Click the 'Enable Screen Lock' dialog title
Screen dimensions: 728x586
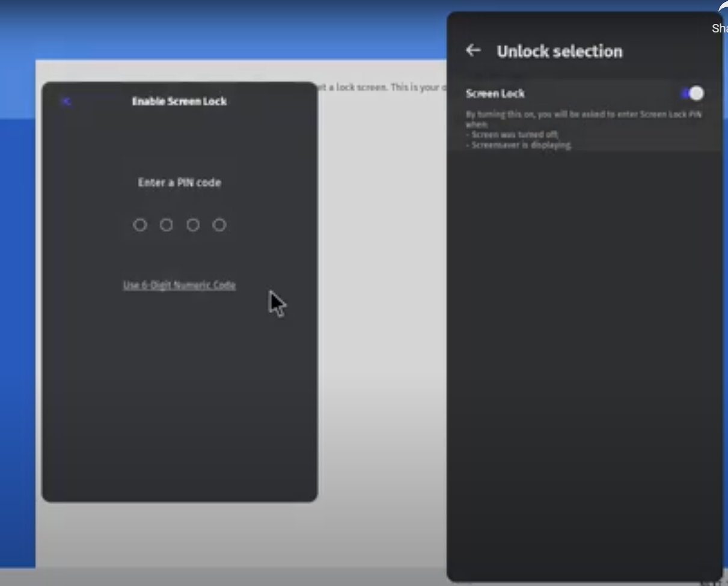pyautogui.click(x=179, y=102)
